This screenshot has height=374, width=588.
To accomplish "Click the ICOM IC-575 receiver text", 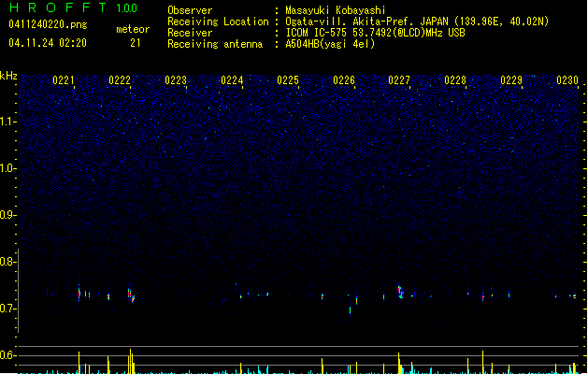I will pos(375,33).
